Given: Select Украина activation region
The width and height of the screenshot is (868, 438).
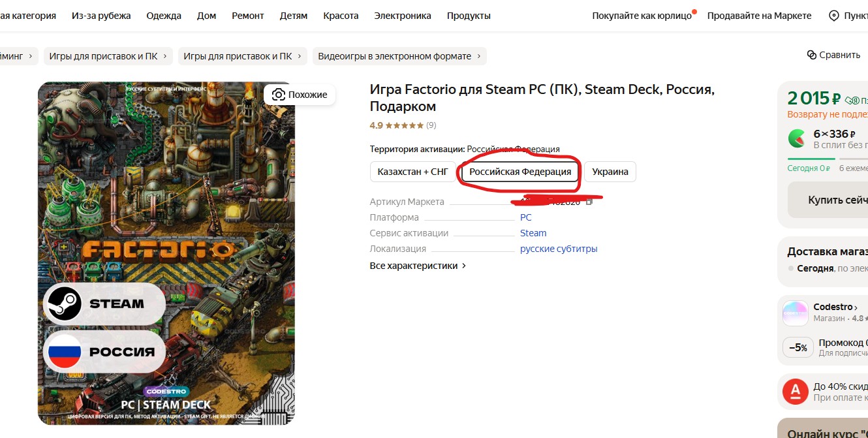Looking at the screenshot, I should (x=610, y=172).
